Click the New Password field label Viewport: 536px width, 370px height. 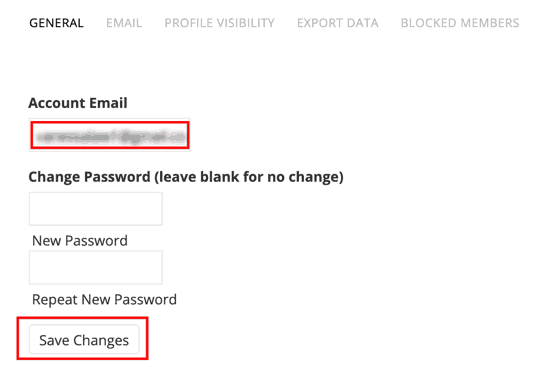tap(80, 241)
